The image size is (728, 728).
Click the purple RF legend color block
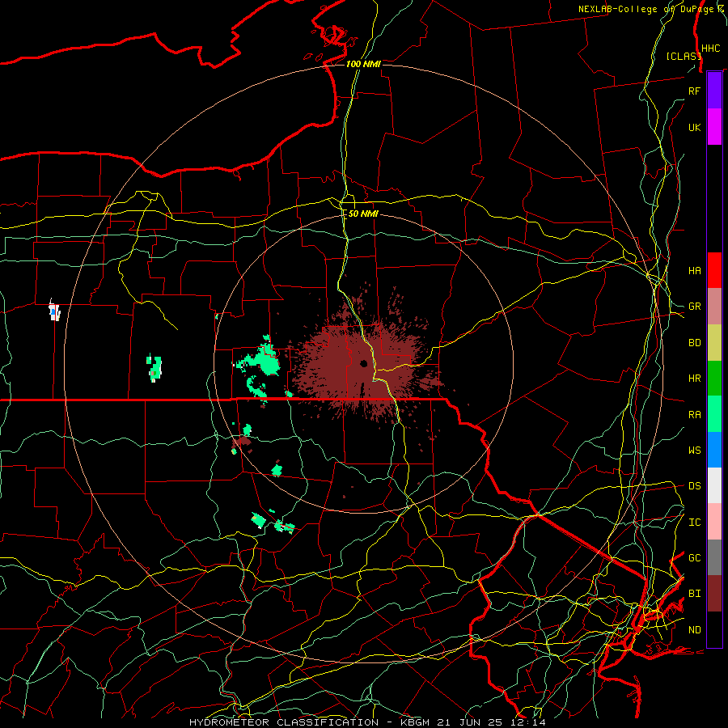click(x=714, y=91)
